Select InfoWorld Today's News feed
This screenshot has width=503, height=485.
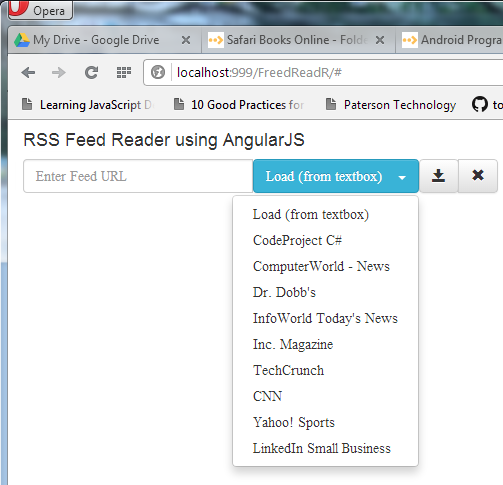point(325,319)
